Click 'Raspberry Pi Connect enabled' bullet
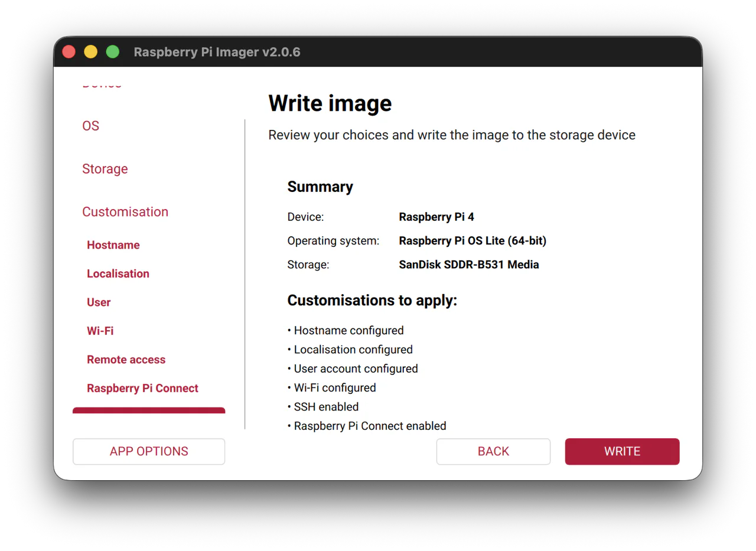756x551 pixels. [367, 426]
